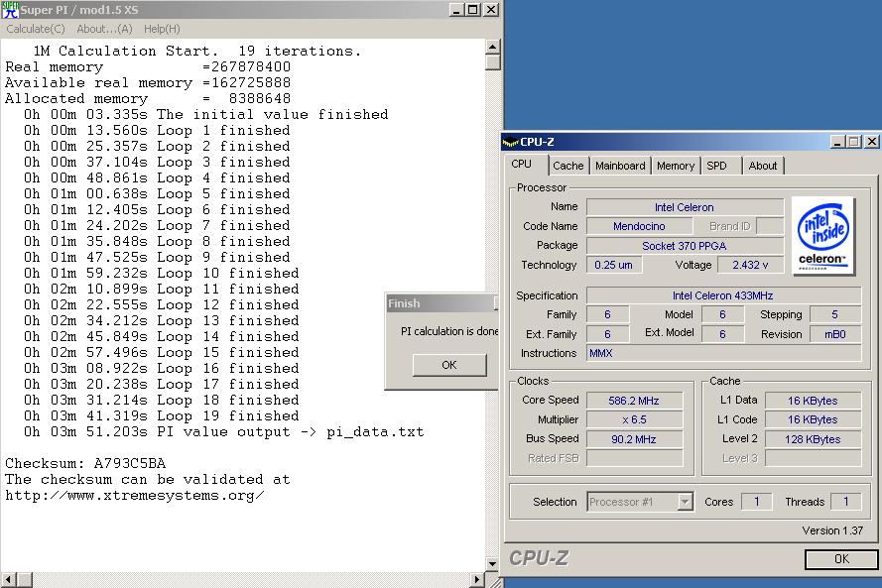Click the Instructions field showing MMX

pos(723,354)
